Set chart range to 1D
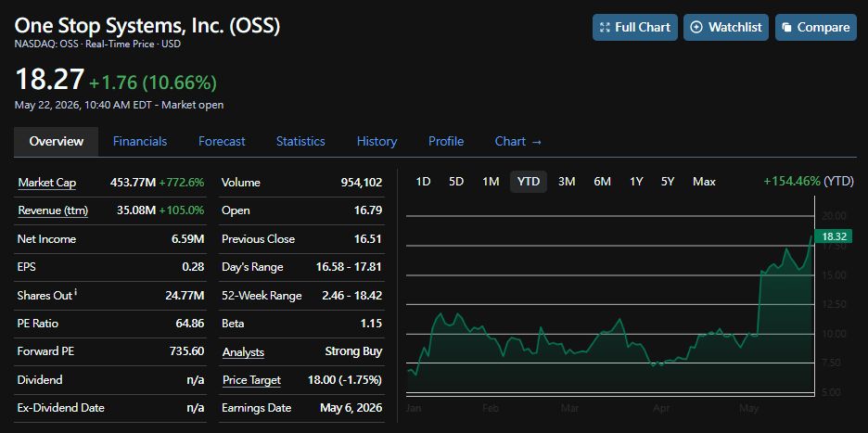 click(x=423, y=182)
